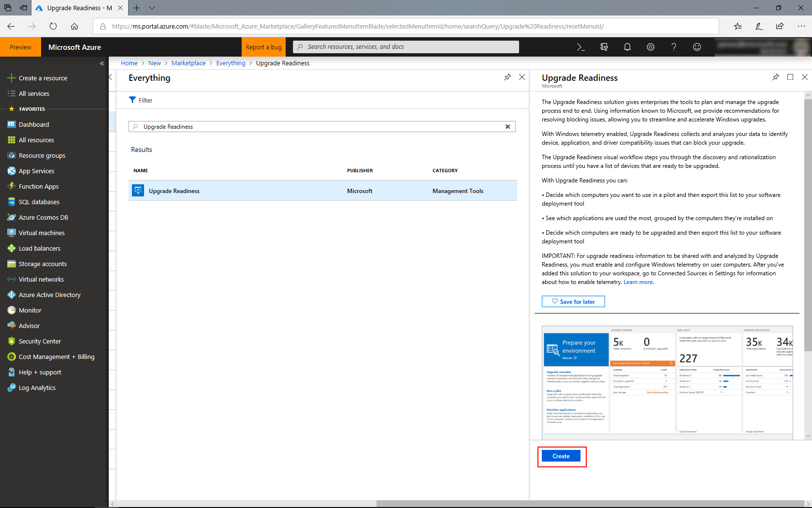812x508 pixels.
Task: Open the notifications bell
Action: click(x=627, y=47)
